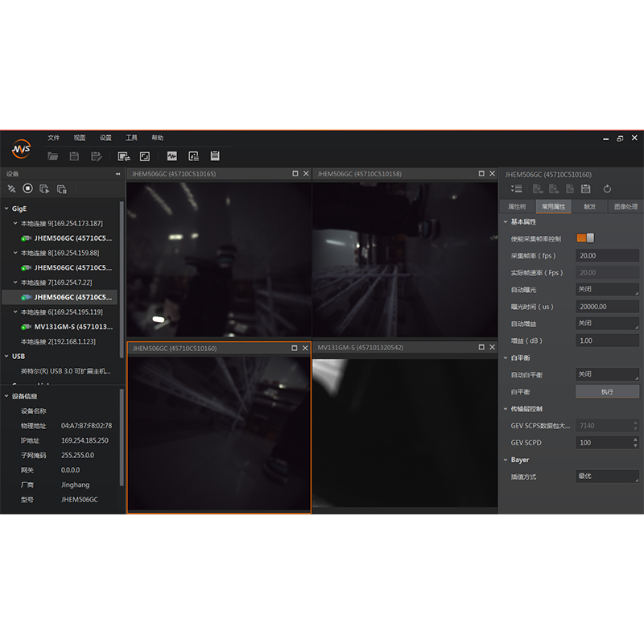Click the save icon in properties panel toolbar
This screenshot has width=644, height=644.
click(585, 188)
